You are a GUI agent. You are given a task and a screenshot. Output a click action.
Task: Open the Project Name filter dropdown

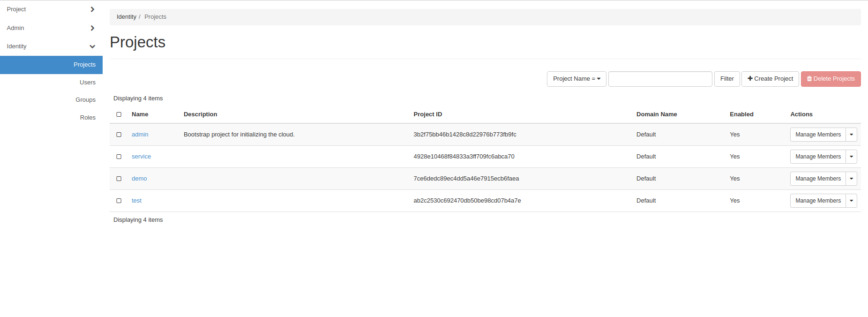coord(576,79)
